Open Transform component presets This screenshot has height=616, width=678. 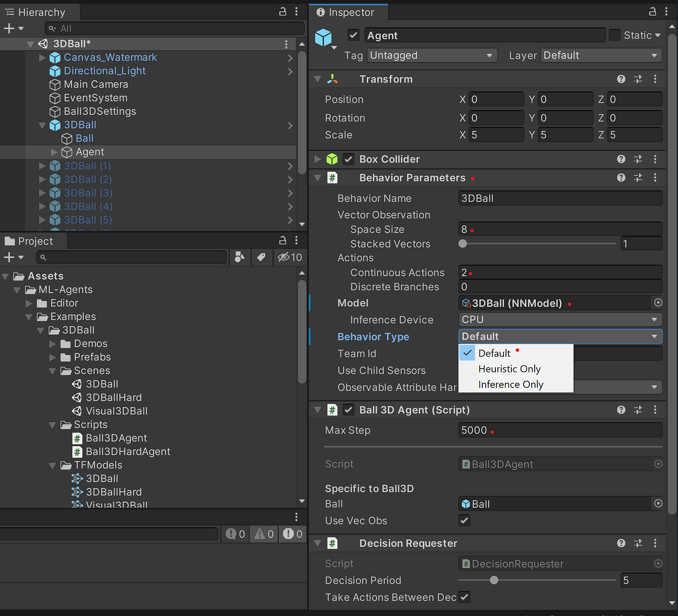pos(638,79)
